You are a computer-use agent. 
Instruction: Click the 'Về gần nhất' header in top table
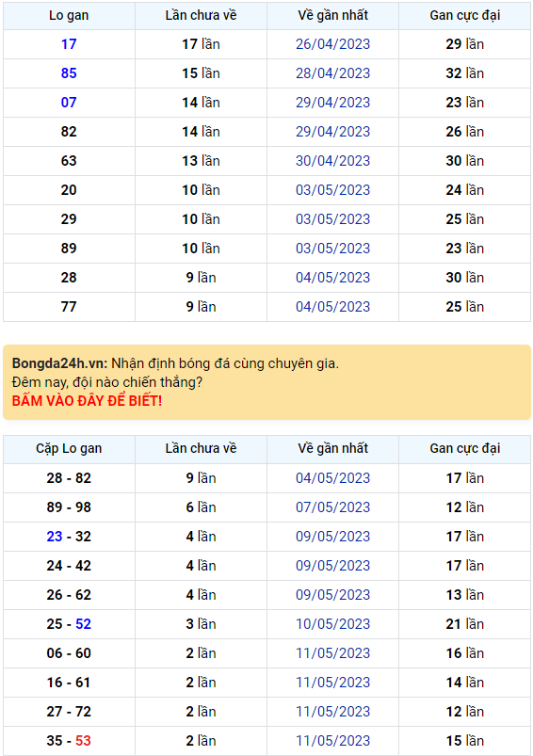point(332,15)
